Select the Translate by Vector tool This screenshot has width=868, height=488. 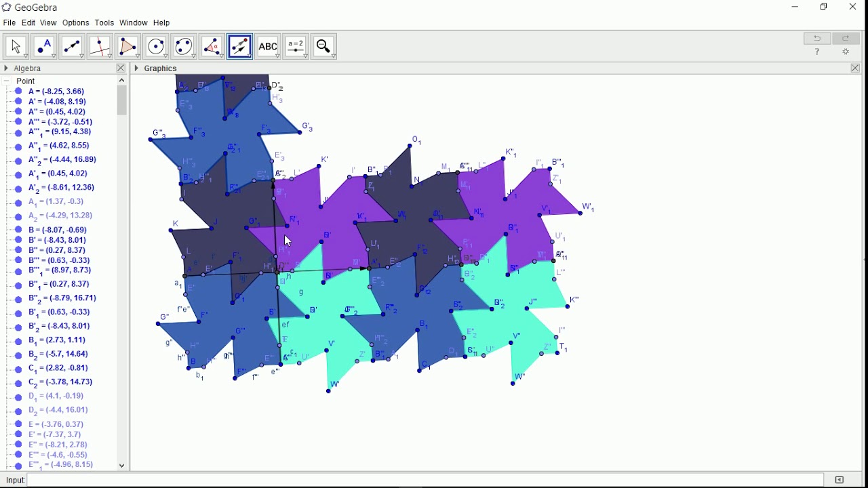click(240, 47)
